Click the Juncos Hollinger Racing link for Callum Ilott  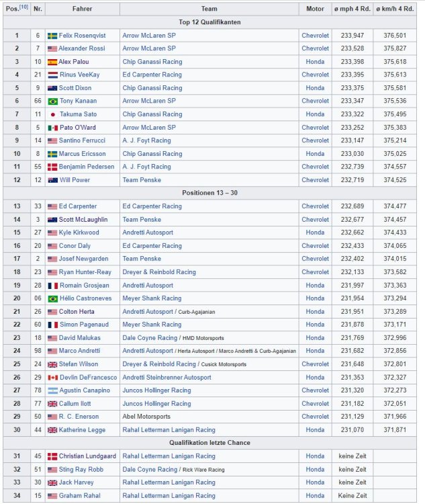(156, 403)
